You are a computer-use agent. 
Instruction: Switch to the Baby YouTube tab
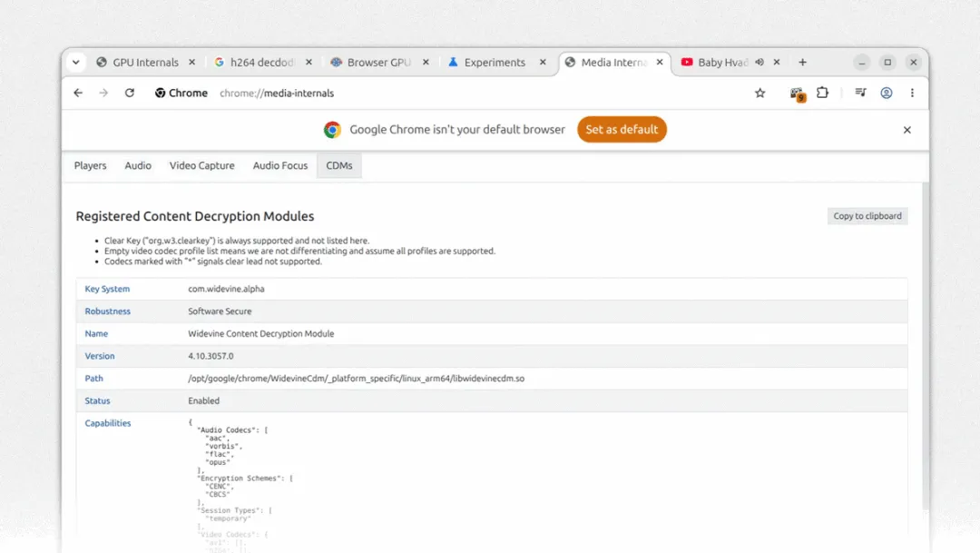[714, 63]
